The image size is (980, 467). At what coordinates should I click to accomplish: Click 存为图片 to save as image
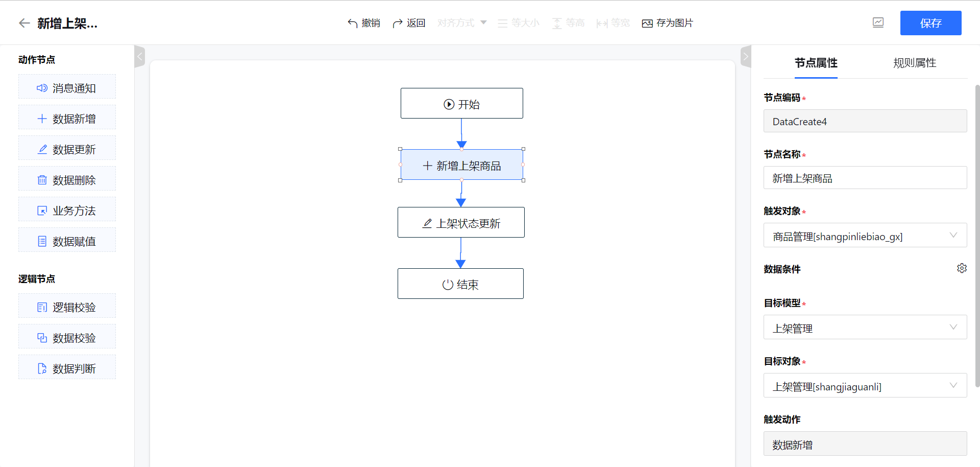click(668, 23)
